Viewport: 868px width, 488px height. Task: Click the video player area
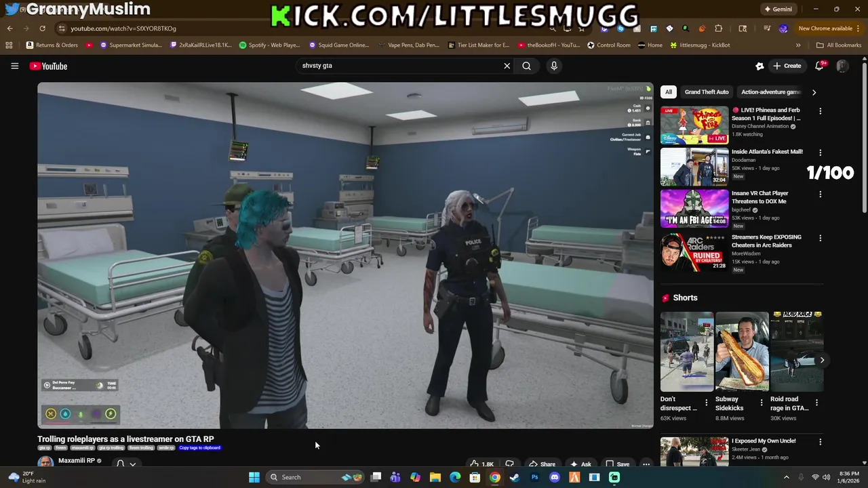point(345,256)
